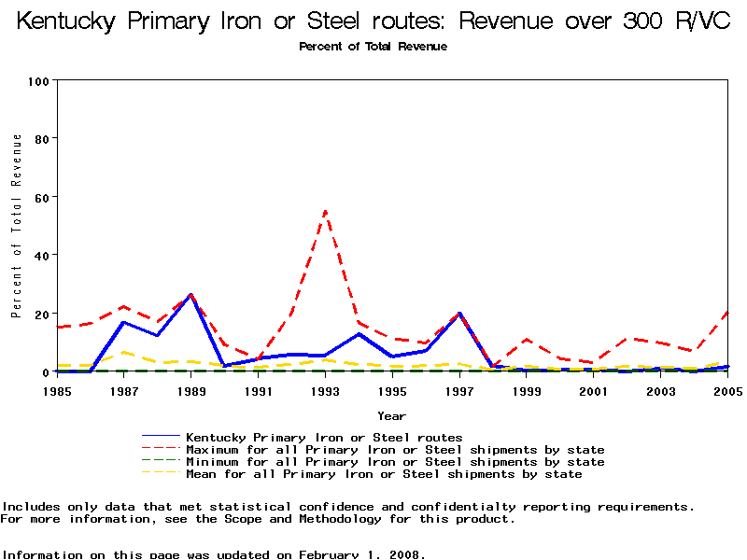Select the 'Mean for all Primary Iron' legend label
This screenshot has height=560, width=747.
(x=384, y=474)
